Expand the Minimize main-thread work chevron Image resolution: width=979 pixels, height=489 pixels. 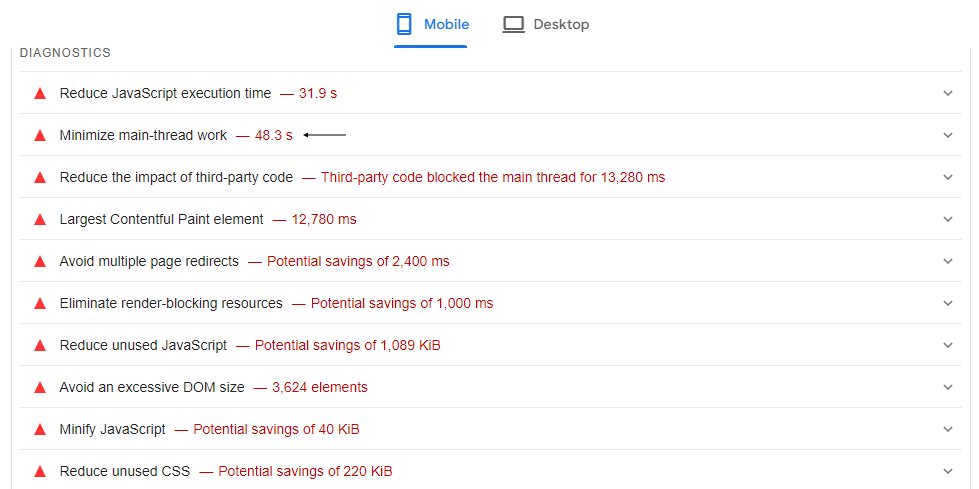tap(948, 136)
